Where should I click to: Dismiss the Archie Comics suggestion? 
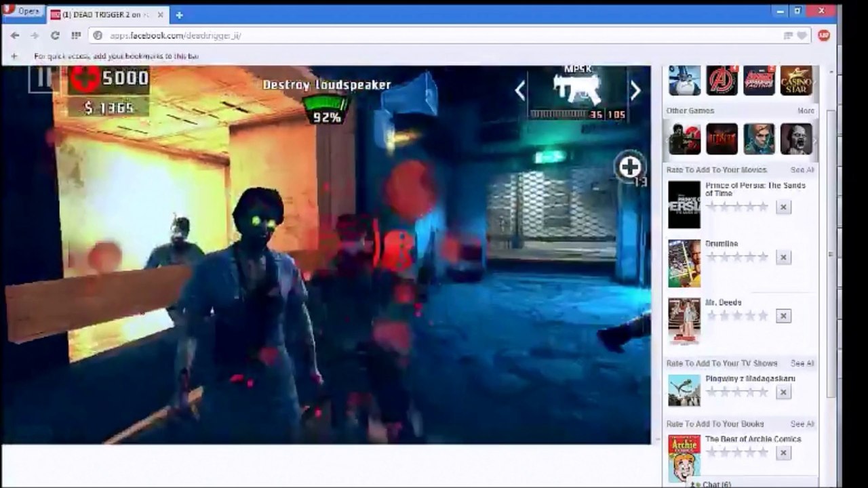(783, 453)
